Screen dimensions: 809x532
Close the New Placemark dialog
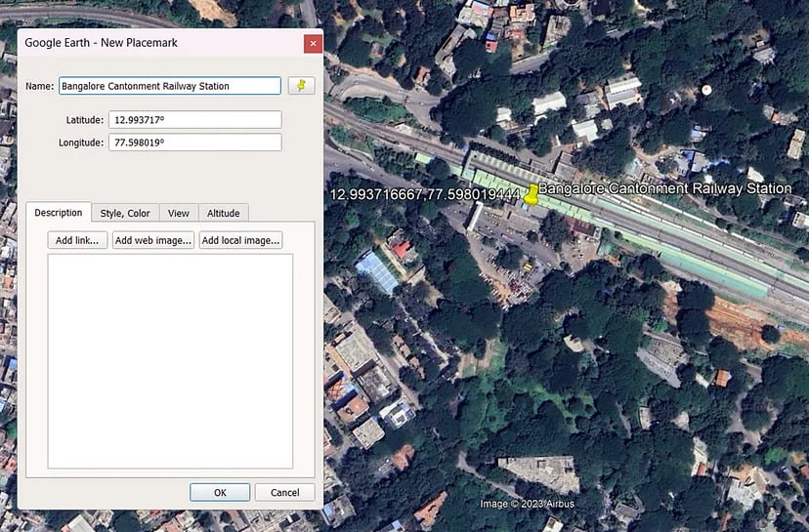click(313, 44)
